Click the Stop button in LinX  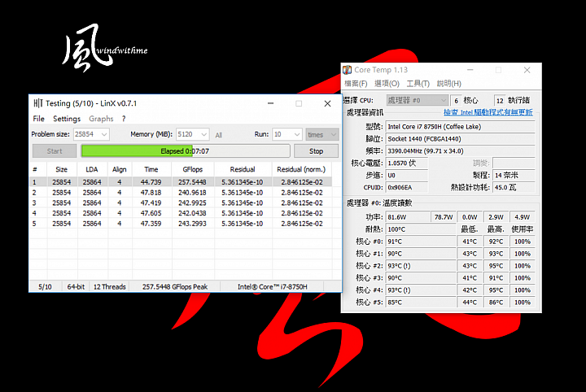[x=316, y=151]
